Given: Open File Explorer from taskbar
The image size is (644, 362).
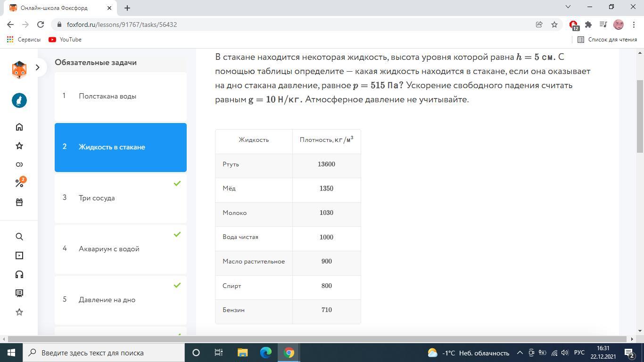Looking at the screenshot, I should pos(242,353).
